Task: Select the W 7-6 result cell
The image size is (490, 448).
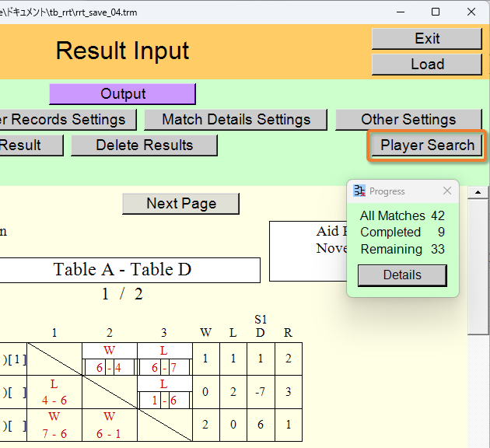Action: point(54,425)
